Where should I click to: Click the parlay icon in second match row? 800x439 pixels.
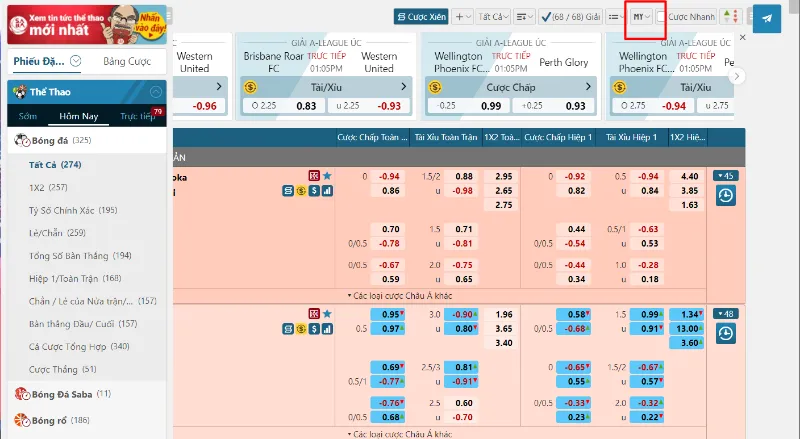coord(288,329)
